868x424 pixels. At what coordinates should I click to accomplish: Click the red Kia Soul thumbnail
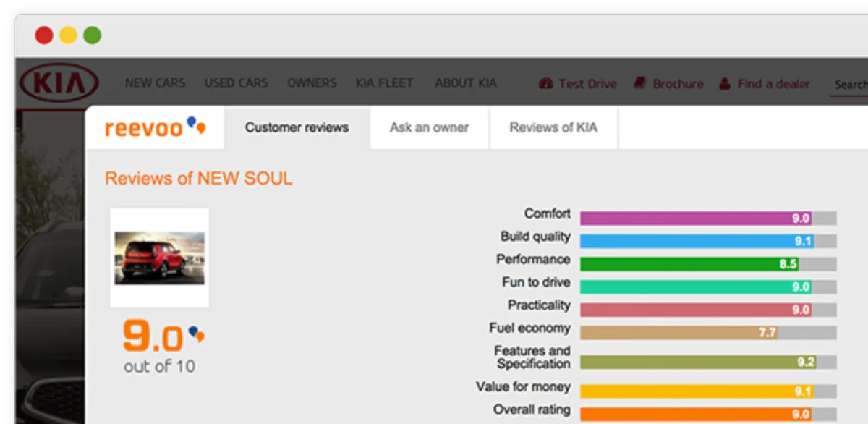tap(160, 258)
